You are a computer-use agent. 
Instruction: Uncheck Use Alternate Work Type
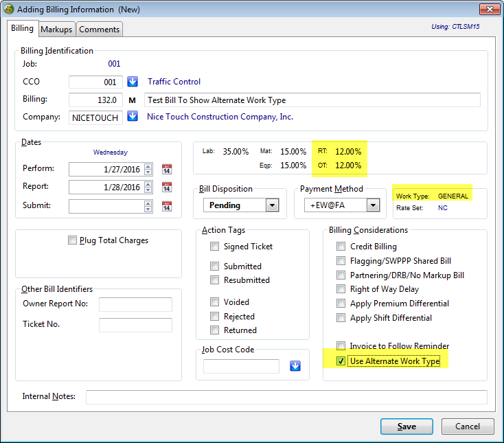point(341,361)
